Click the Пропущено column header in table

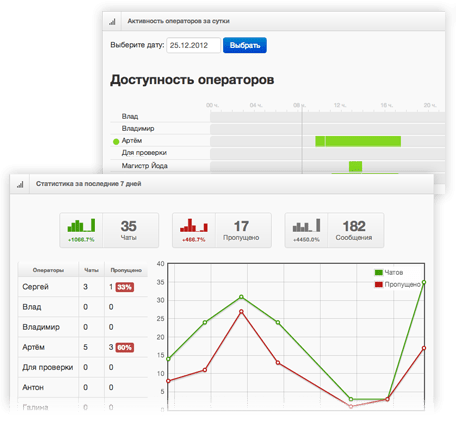point(126,270)
